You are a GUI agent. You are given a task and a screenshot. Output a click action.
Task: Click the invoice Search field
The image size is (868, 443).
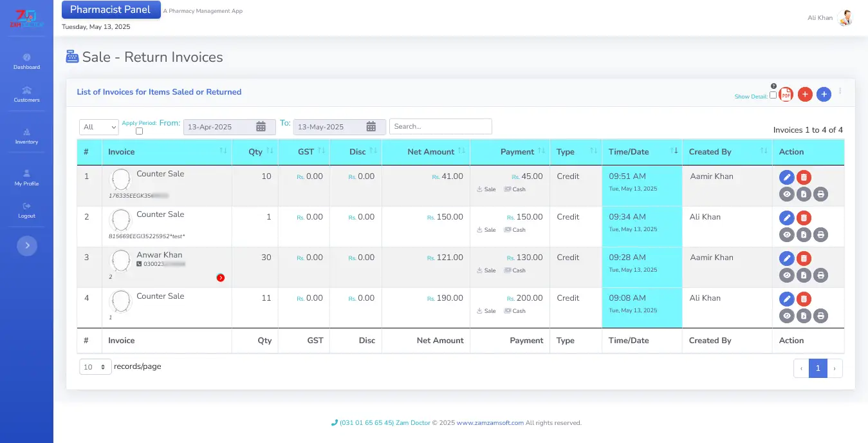(440, 127)
